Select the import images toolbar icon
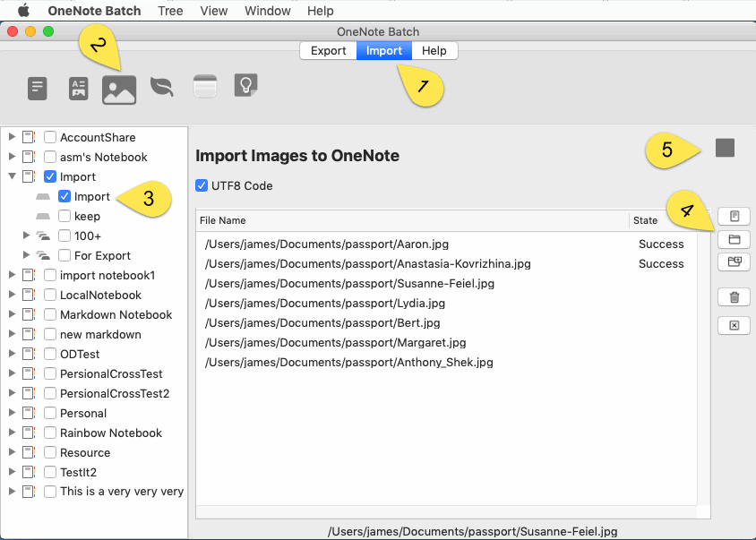756x540 pixels. 119,90
